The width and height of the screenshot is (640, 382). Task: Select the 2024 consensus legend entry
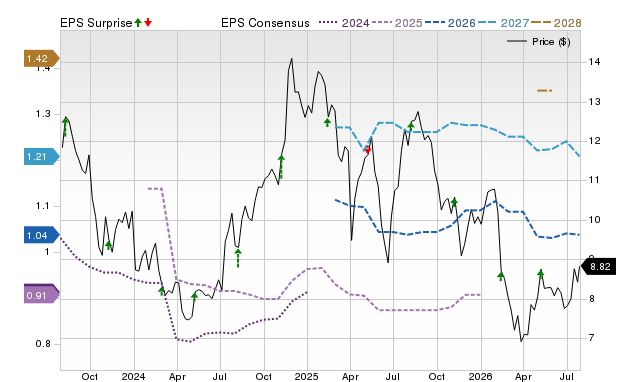pyautogui.click(x=344, y=23)
